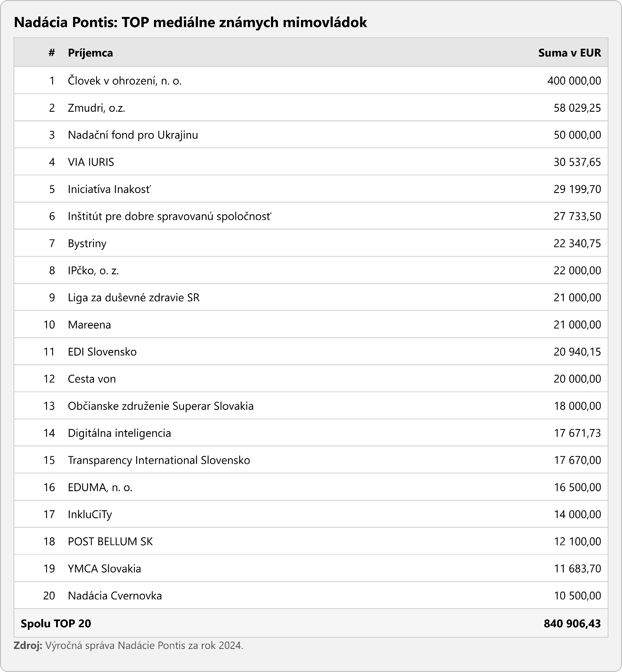Click Transparency International Slovensko entry
622x672 pixels.
159,460
